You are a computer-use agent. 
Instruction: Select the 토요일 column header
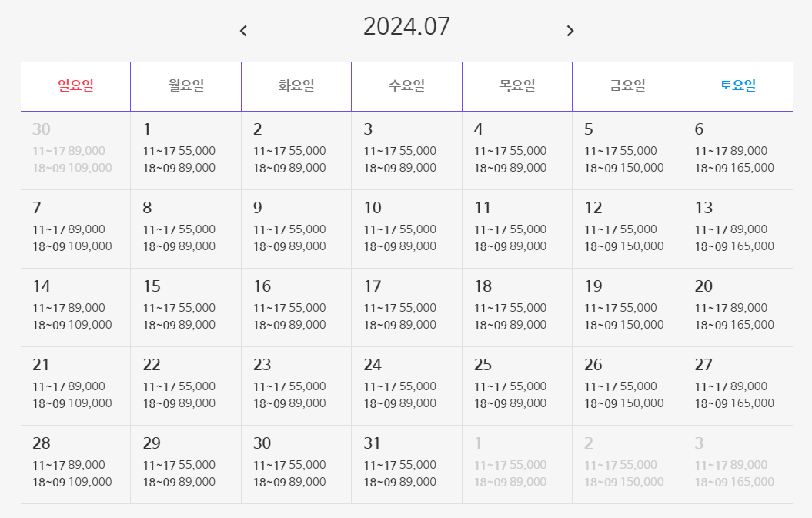[738, 86]
